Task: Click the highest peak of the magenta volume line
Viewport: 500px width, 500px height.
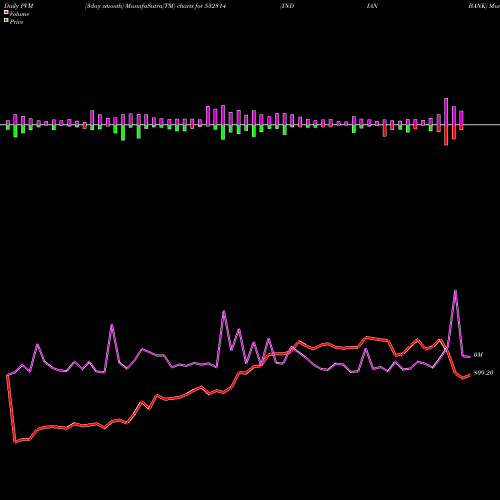Action: coord(455,290)
